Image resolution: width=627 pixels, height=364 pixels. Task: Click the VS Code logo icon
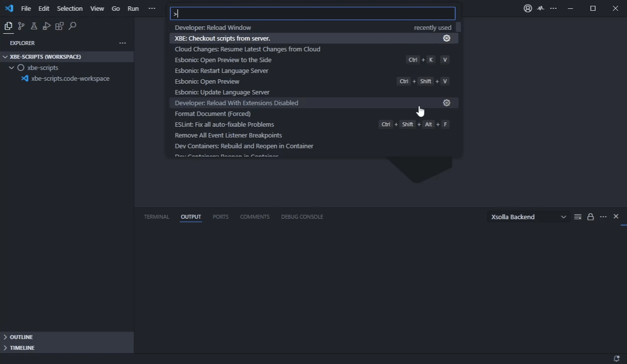point(9,8)
